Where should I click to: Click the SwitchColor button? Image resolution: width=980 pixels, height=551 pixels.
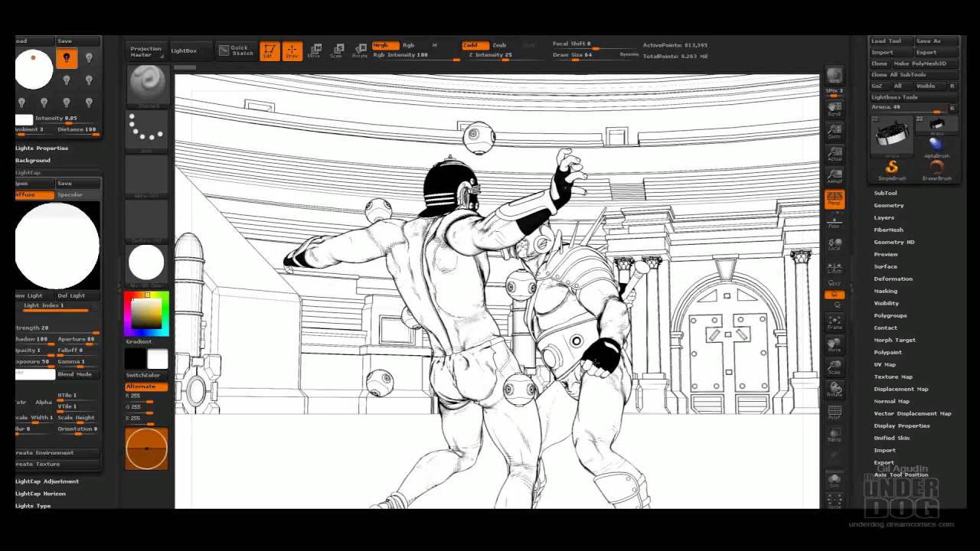pos(146,375)
